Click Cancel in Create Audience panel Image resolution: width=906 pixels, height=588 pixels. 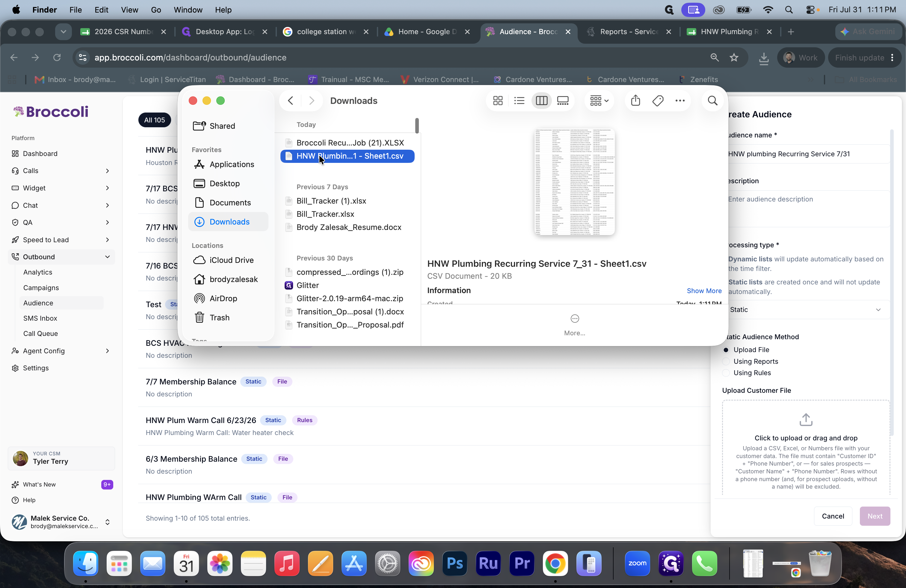[833, 516]
